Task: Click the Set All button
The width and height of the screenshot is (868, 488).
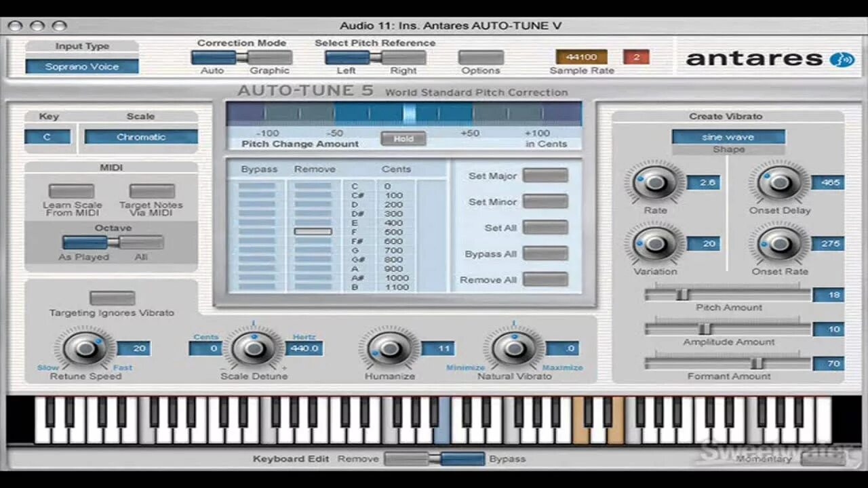Action: click(x=545, y=228)
